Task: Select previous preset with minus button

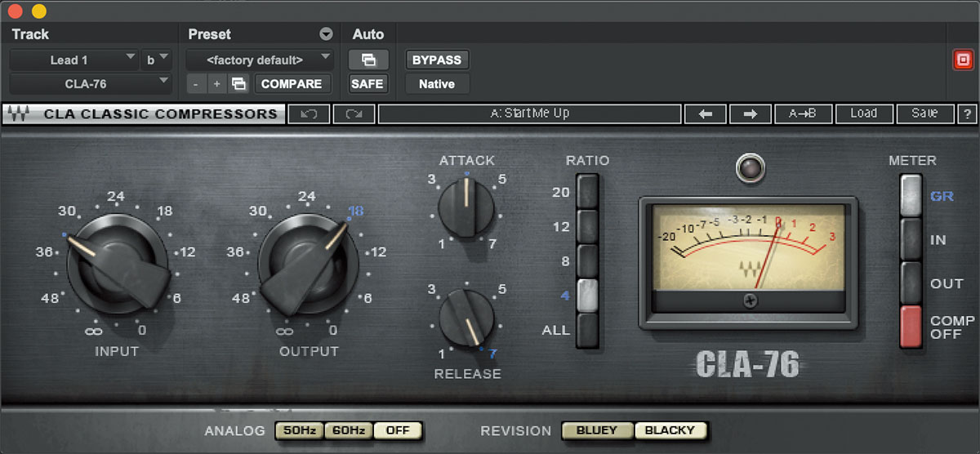Action: click(x=196, y=83)
